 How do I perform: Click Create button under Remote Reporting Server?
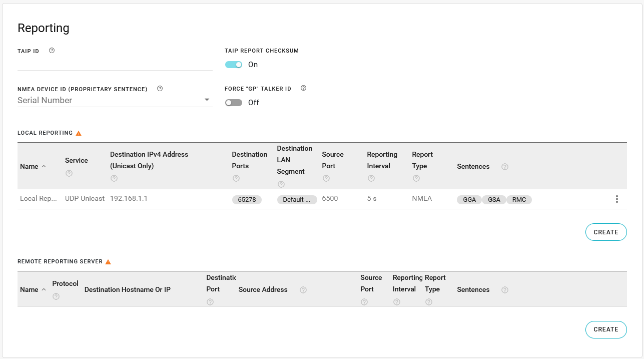[x=605, y=329]
